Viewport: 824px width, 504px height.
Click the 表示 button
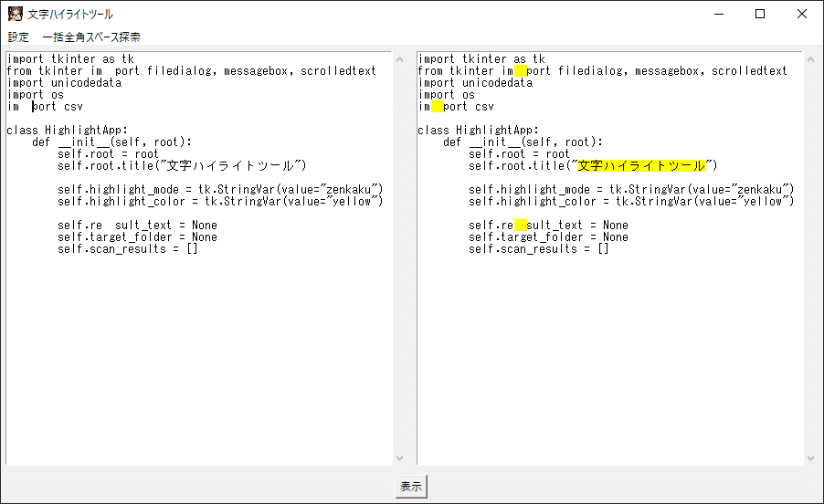[411, 487]
